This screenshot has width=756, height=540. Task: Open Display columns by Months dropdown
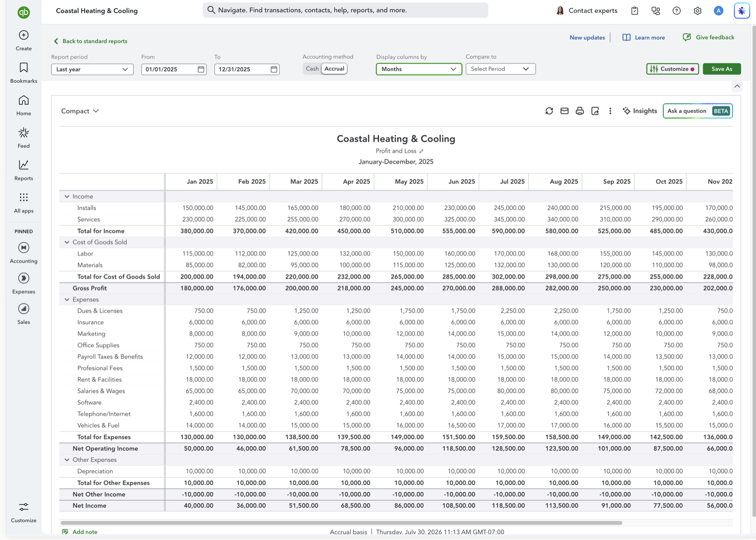coord(419,69)
